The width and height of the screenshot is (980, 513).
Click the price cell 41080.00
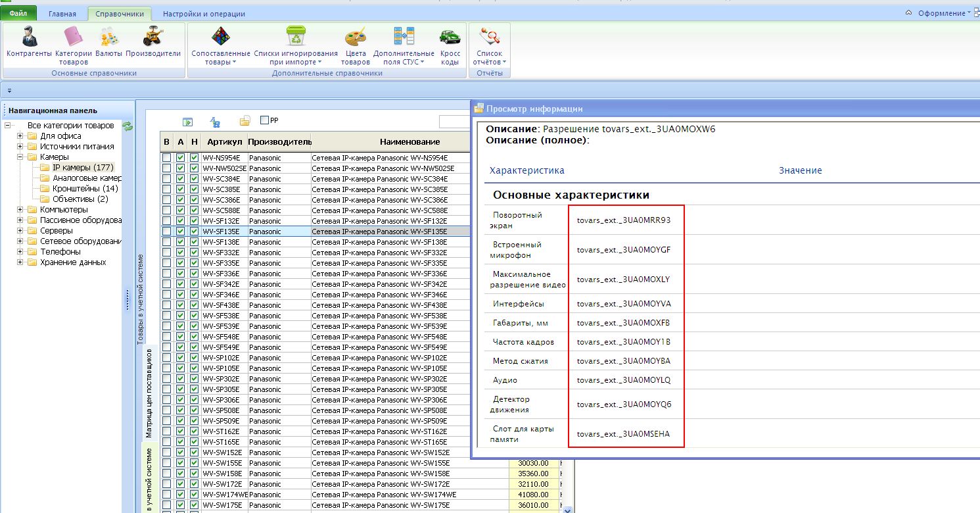[x=533, y=495]
